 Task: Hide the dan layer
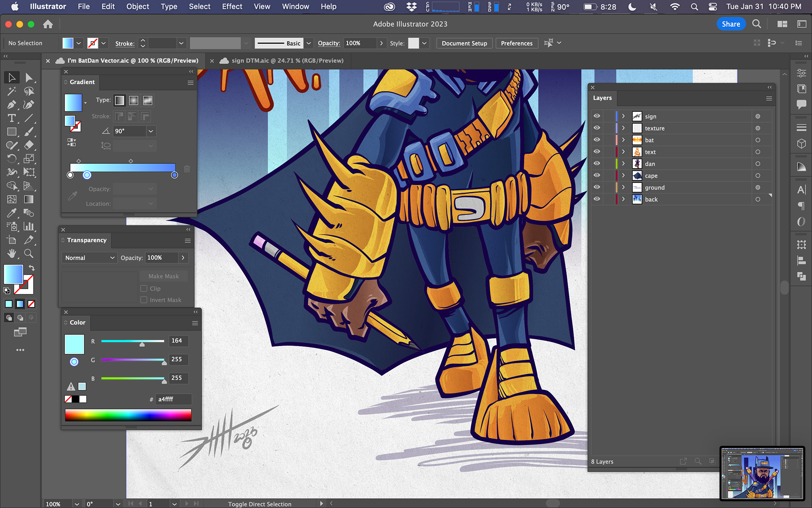[x=597, y=163]
